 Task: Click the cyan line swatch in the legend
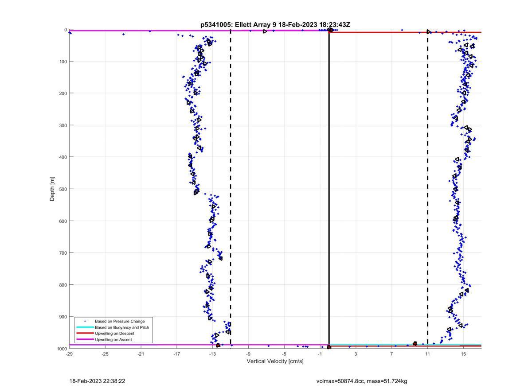(85, 327)
